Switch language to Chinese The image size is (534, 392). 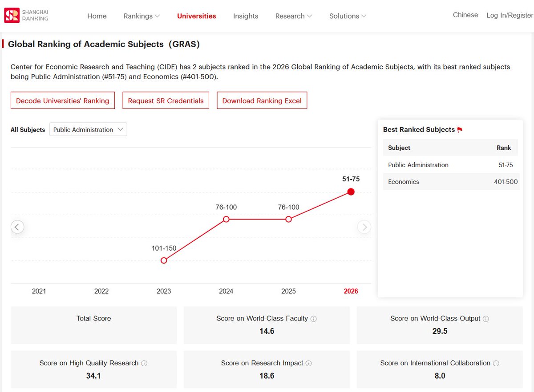465,15
